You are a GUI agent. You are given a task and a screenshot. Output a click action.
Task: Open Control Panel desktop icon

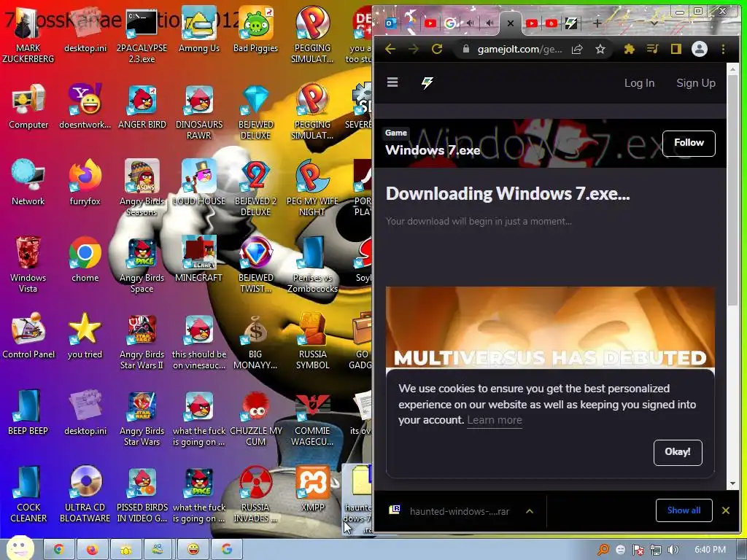(28, 335)
